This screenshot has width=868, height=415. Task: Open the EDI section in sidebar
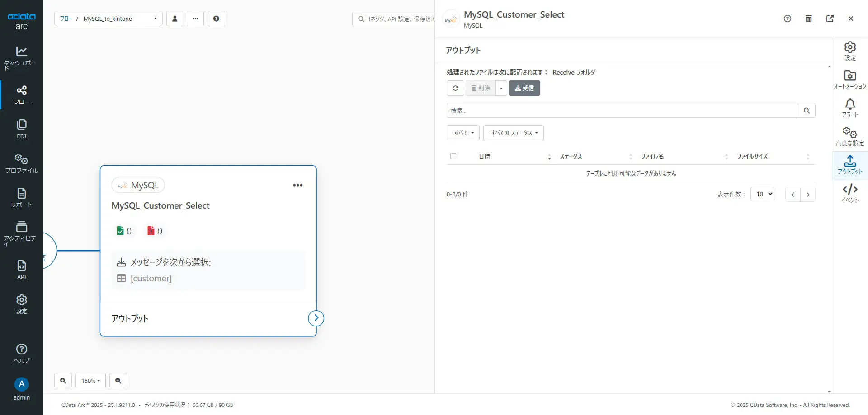click(x=21, y=129)
